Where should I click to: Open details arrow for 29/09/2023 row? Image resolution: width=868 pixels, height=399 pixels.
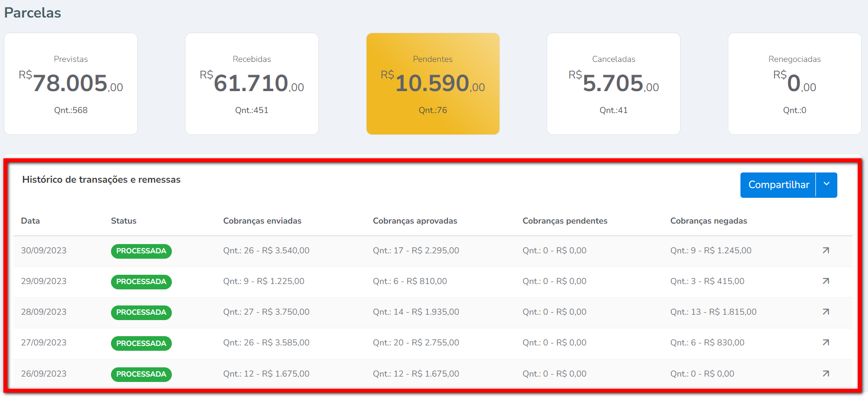826,281
